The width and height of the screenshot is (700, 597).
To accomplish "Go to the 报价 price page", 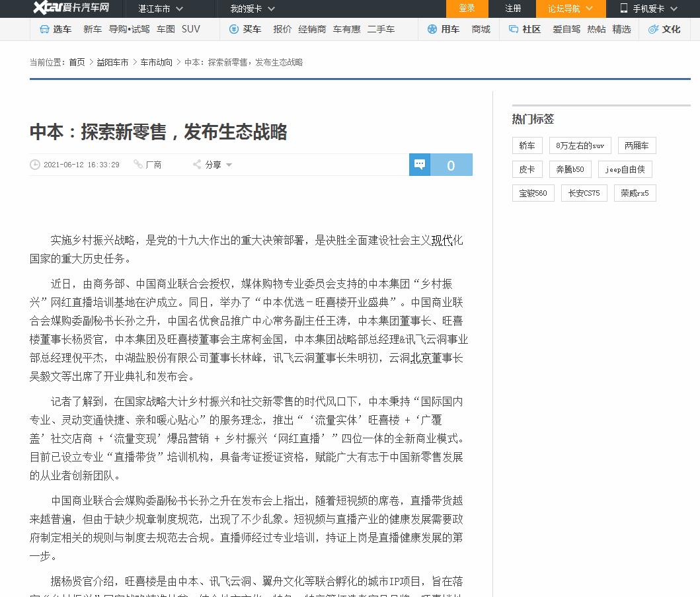I will click(x=282, y=30).
